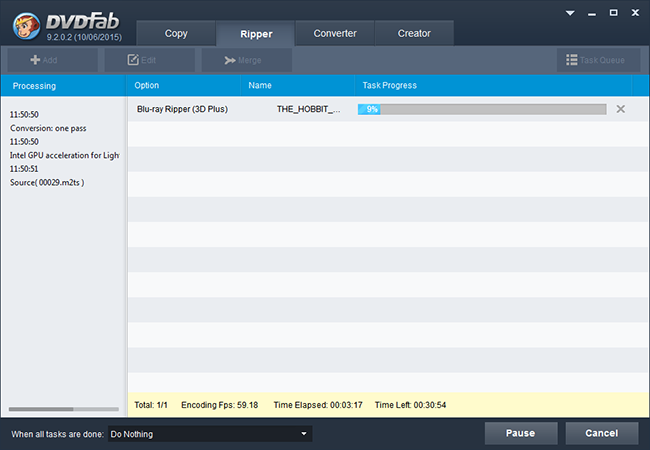
Task: Click the 11:50:51 timestamp log line
Action: 24,169
